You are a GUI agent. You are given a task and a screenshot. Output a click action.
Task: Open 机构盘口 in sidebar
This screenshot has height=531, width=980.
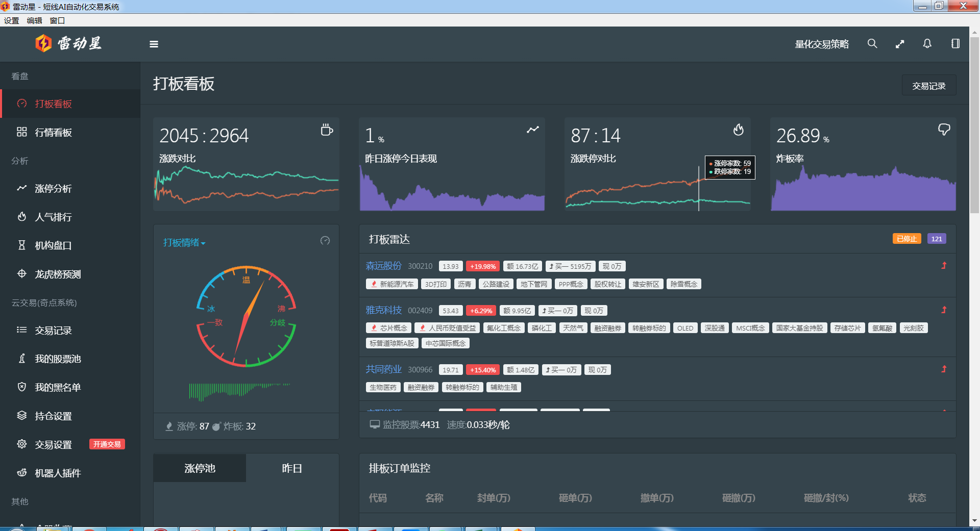70,245
